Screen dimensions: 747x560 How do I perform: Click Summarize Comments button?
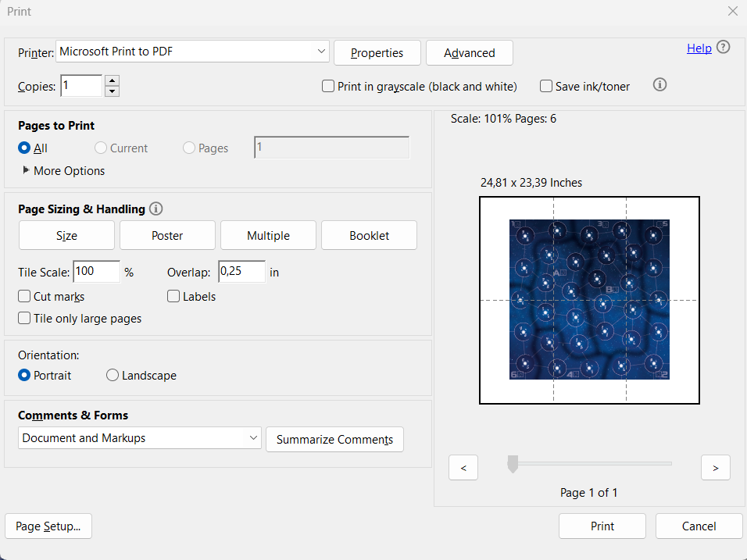click(335, 440)
